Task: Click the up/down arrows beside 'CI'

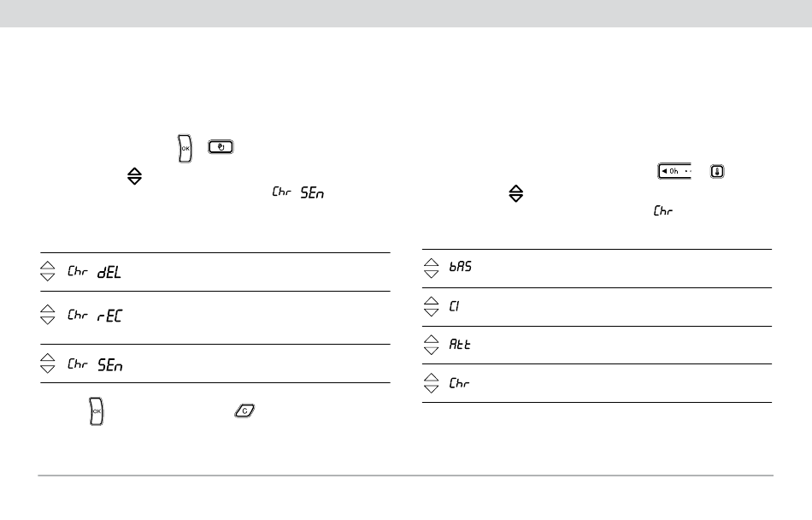Action: 431,306
